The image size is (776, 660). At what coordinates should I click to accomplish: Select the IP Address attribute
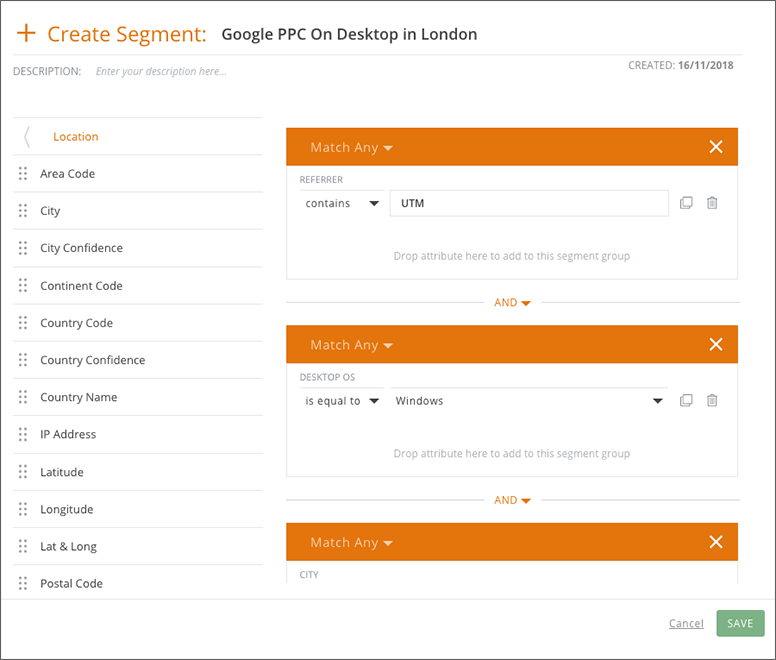click(x=68, y=435)
